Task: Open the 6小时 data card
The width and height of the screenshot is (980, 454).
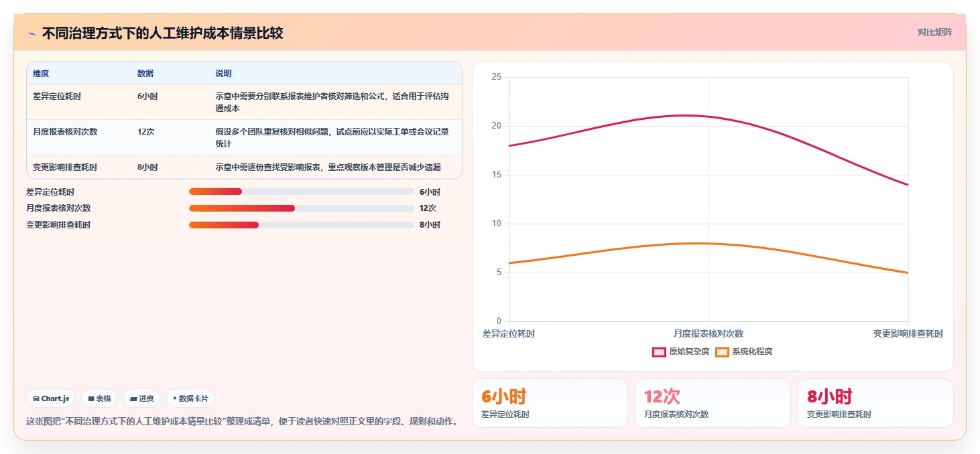Action: click(x=550, y=403)
